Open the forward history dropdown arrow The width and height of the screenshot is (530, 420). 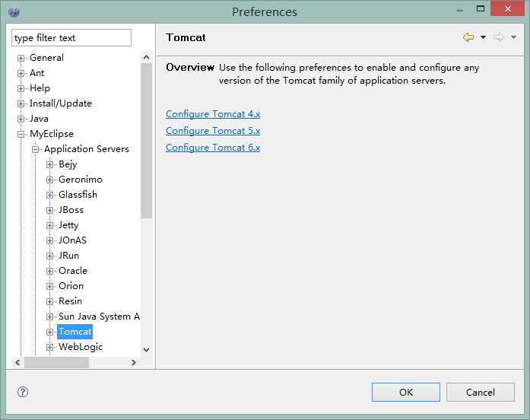click(x=513, y=37)
